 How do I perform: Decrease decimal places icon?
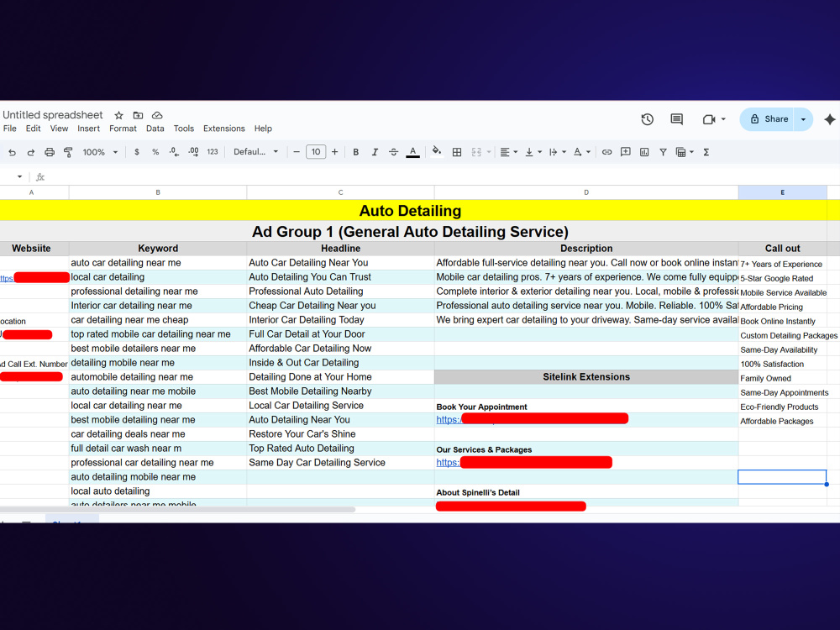click(x=174, y=152)
